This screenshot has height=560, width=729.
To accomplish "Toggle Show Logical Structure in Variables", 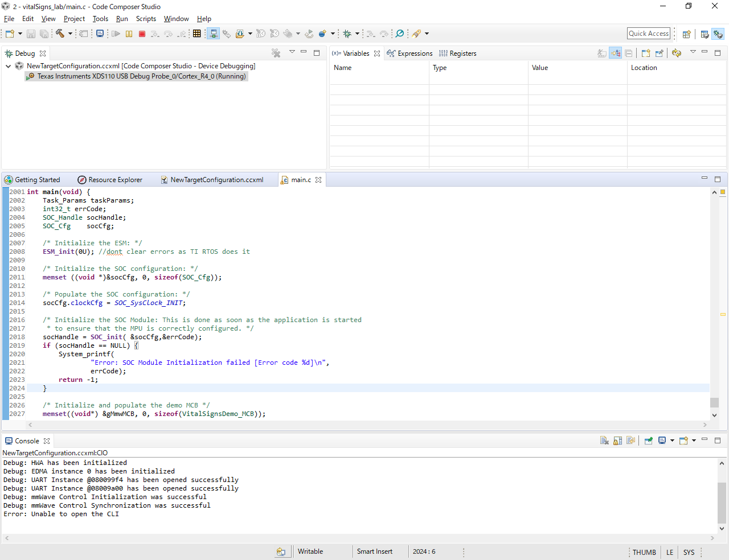I will (x=616, y=53).
